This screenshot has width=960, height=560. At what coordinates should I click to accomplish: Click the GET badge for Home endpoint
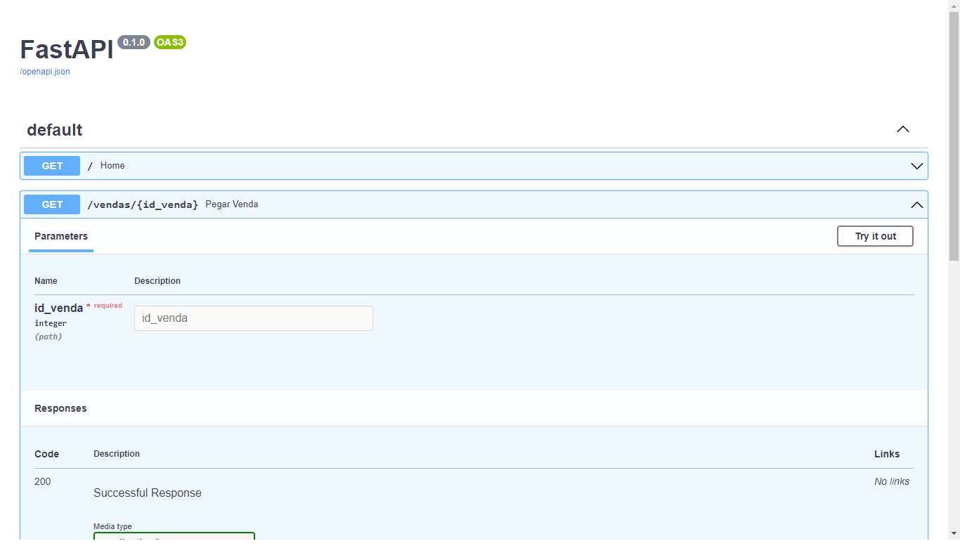[x=52, y=166]
